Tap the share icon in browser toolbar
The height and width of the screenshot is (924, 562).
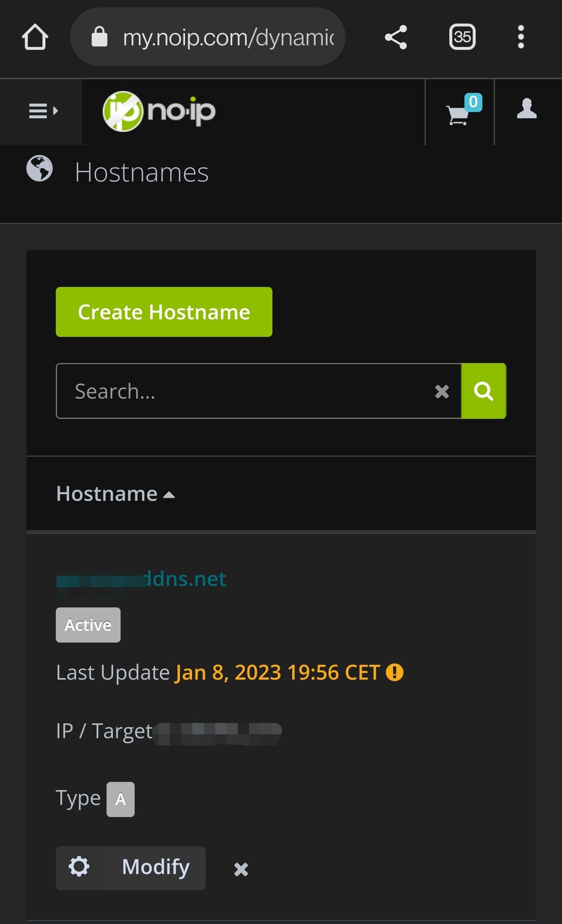(x=396, y=37)
